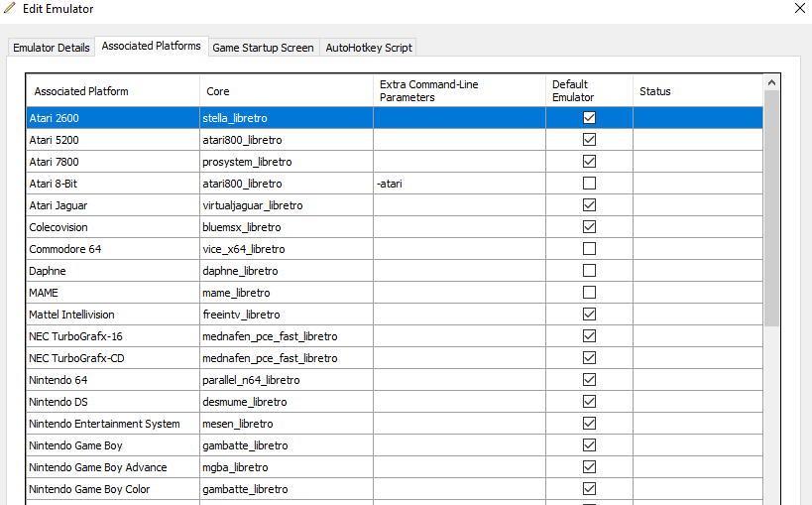This screenshot has height=505, width=812.
Task: Check default emulator for MAME
Action: (589, 292)
